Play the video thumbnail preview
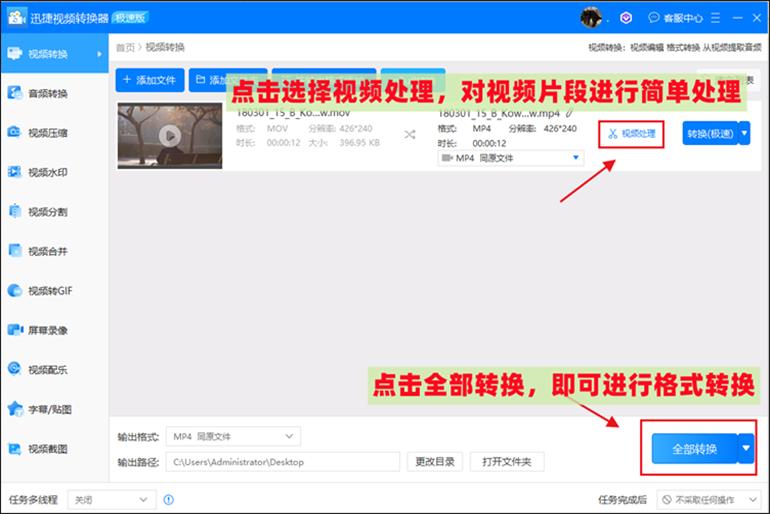 [x=170, y=136]
